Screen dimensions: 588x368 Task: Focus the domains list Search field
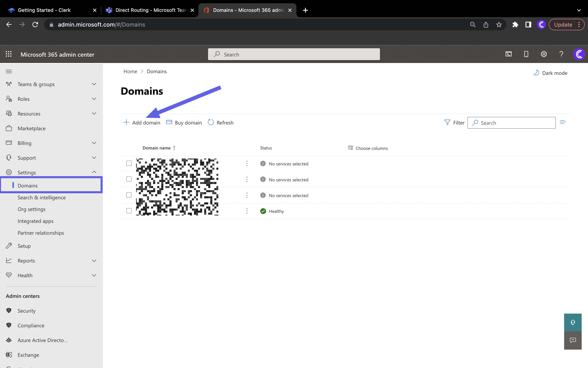pos(511,123)
